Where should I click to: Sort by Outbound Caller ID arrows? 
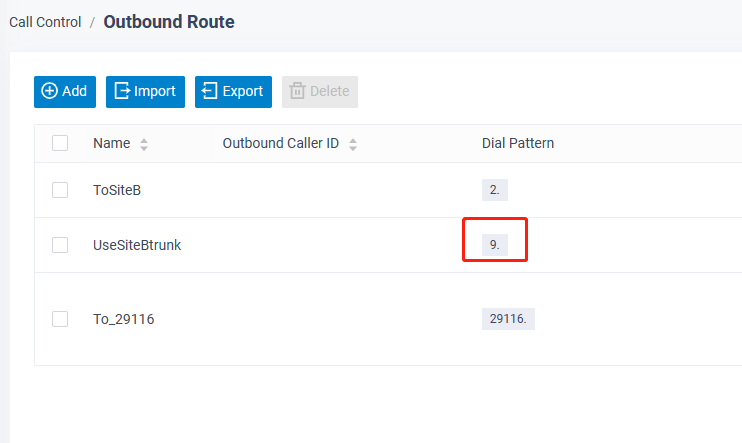353,144
